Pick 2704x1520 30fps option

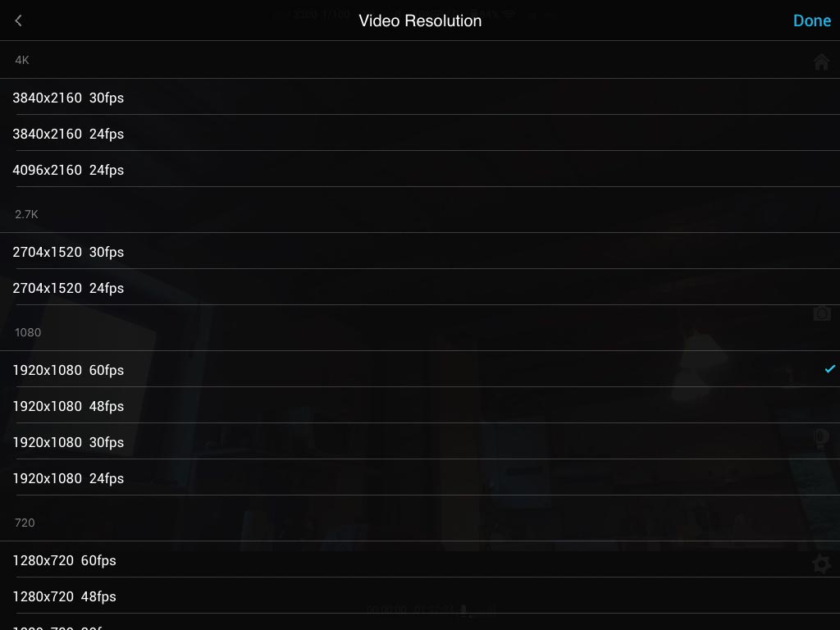pyautogui.click(x=420, y=251)
